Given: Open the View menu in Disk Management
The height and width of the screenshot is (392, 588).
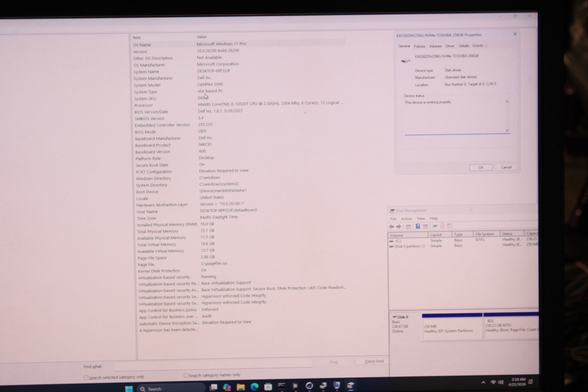Looking at the screenshot, I should tap(420, 218).
